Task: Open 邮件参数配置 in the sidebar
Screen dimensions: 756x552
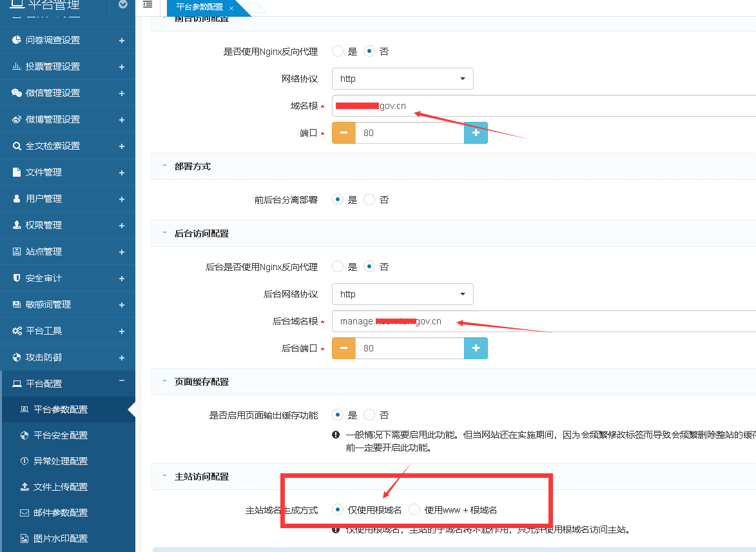Action: click(x=61, y=513)
